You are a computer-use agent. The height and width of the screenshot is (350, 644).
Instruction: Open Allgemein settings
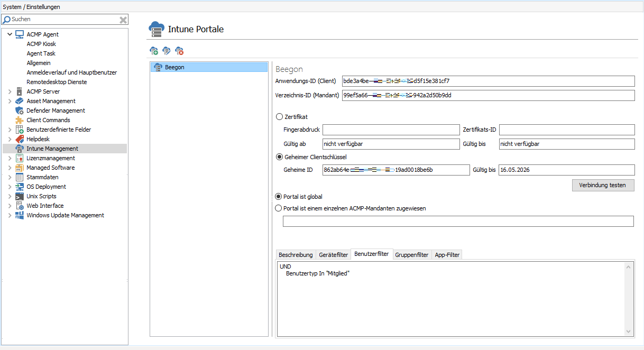[x=39, y=63]
